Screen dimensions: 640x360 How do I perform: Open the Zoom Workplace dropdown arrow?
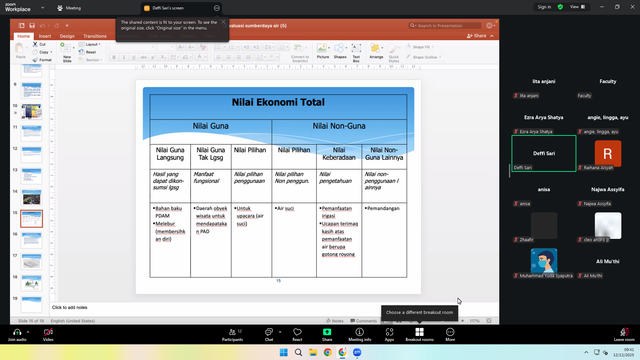click(42, 8)
